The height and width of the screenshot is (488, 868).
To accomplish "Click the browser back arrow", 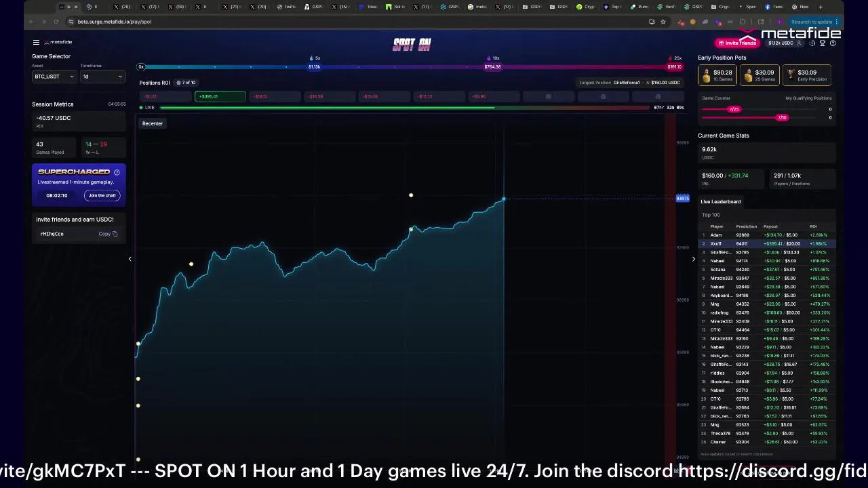I will (31, 22).
